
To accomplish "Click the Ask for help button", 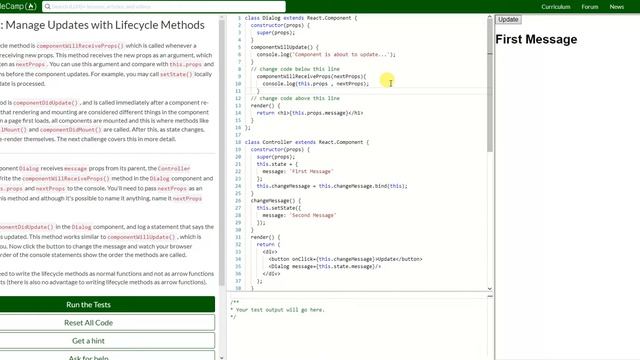I will click(x=107, y=356).
